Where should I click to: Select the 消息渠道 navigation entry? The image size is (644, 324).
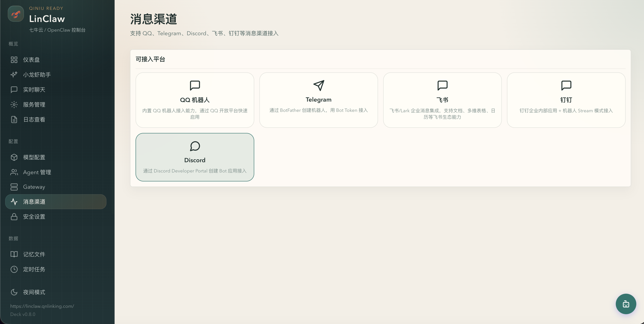coord(56,202)
